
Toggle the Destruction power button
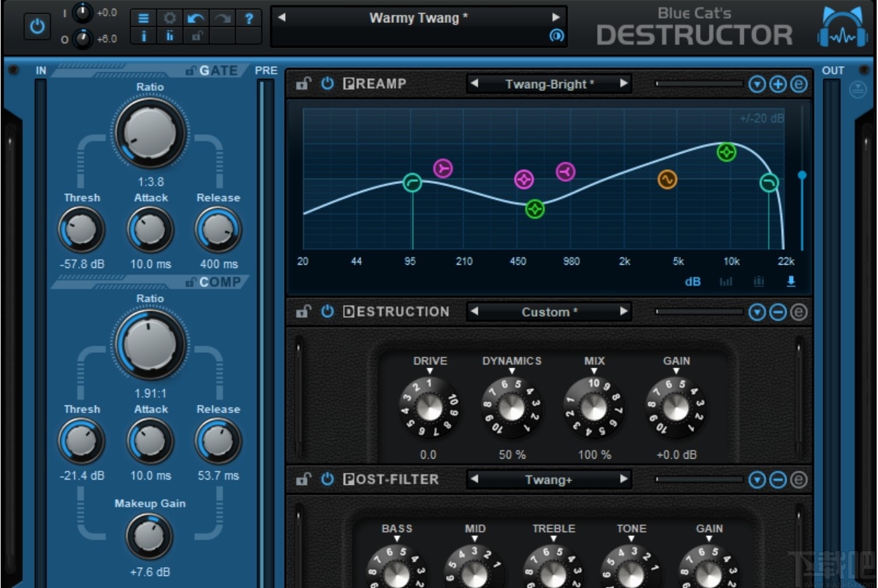point(327,312)
